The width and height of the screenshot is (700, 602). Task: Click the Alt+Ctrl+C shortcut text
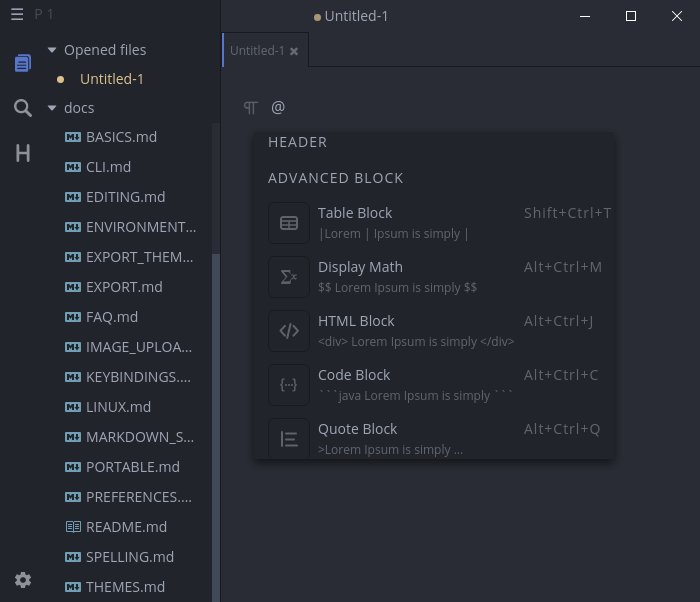(561, 376)
